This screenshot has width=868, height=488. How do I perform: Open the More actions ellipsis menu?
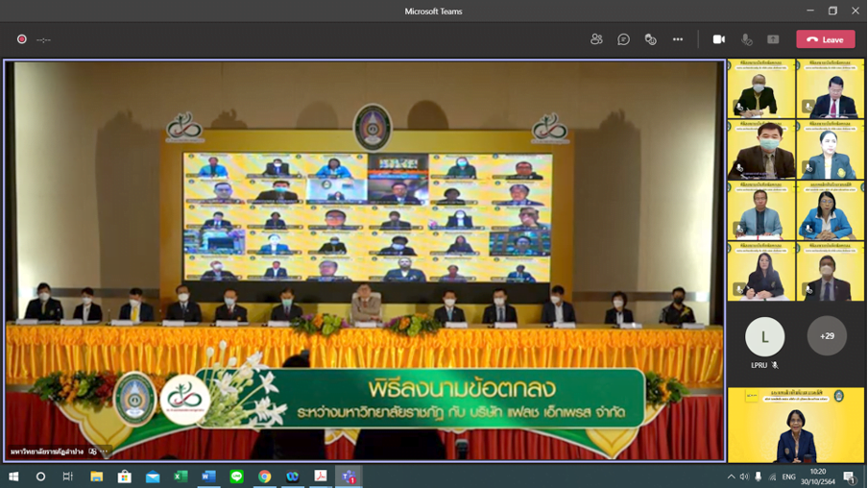[678, 39]
